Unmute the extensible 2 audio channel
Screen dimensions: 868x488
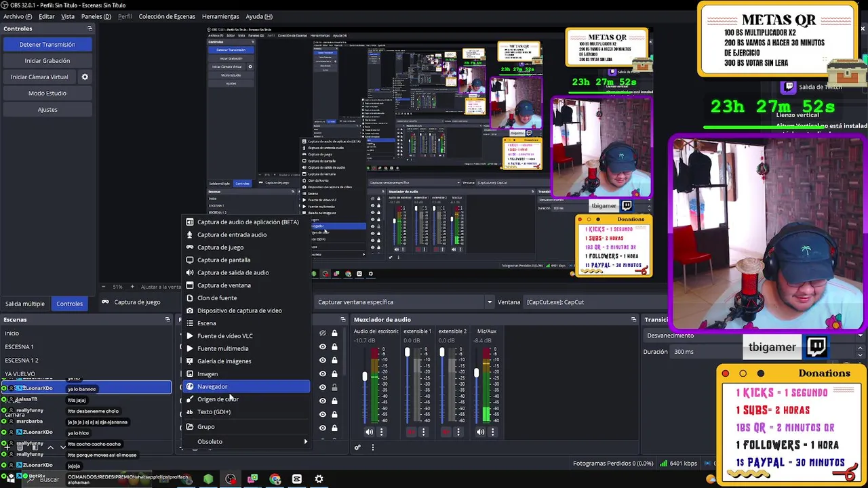coord(446,432)
